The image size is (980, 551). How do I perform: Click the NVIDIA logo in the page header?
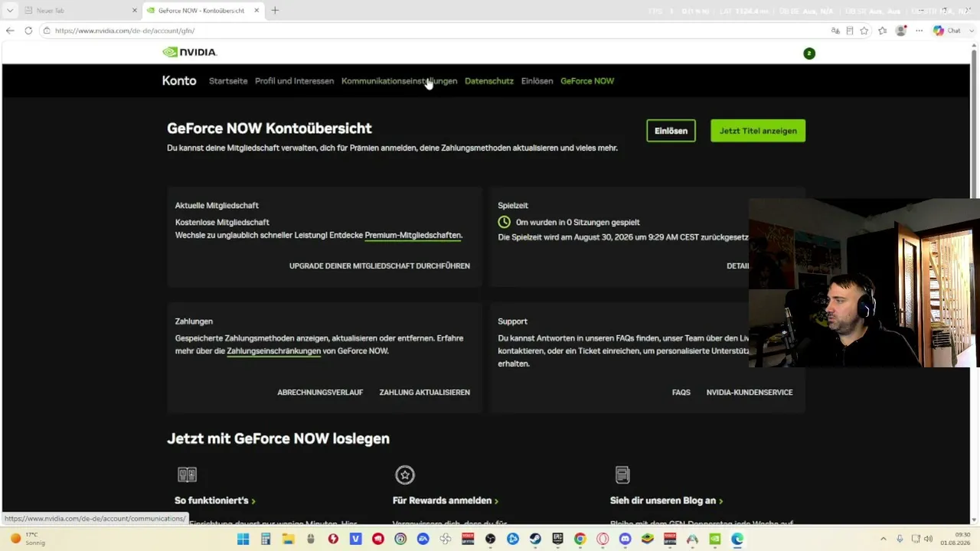tap(189, 52)
